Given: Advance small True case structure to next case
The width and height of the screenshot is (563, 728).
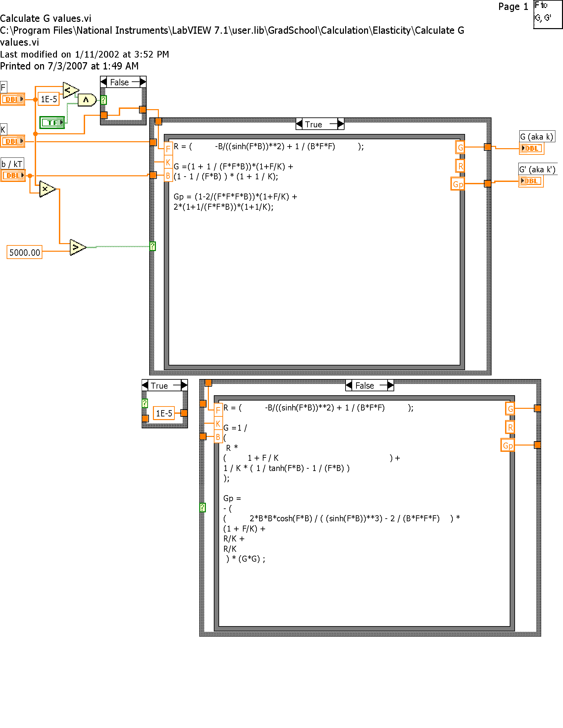Looking at the screenshot, I should pos(184,386).
